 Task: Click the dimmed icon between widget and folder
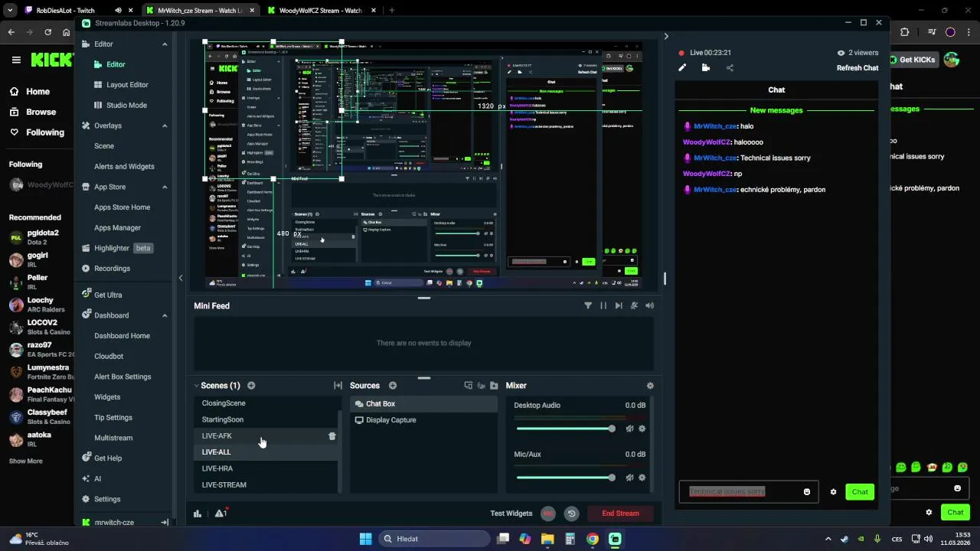(482, 386)
